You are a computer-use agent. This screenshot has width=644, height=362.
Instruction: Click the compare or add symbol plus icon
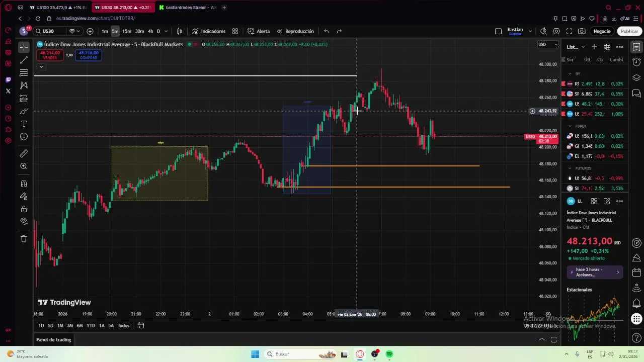coord(90,31)
